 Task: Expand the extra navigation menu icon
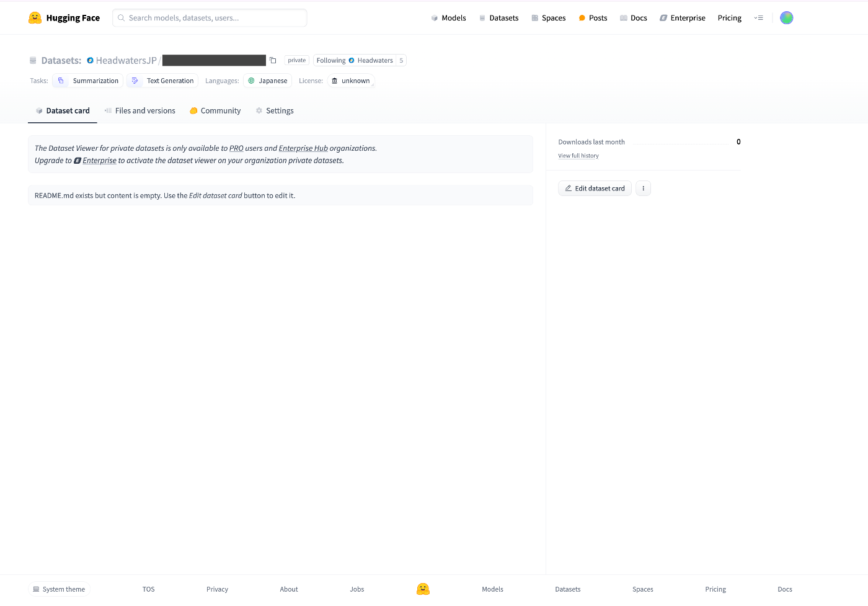(758, 18)
